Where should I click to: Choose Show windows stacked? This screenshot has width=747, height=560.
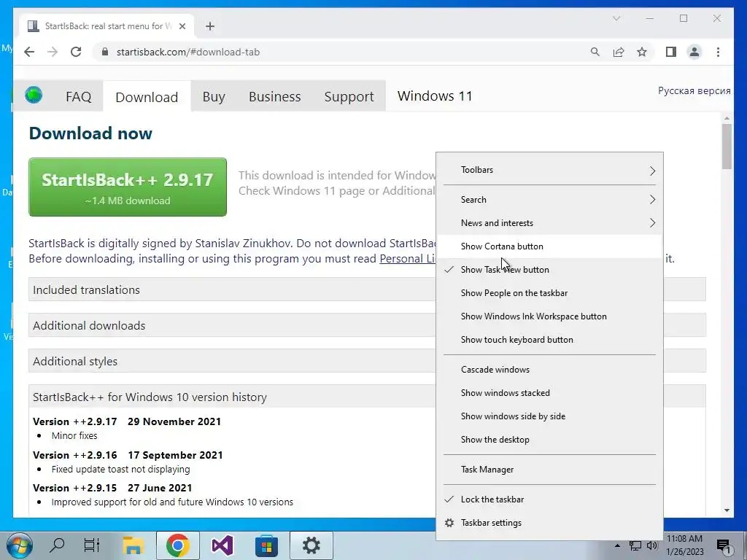coord(549,393)
